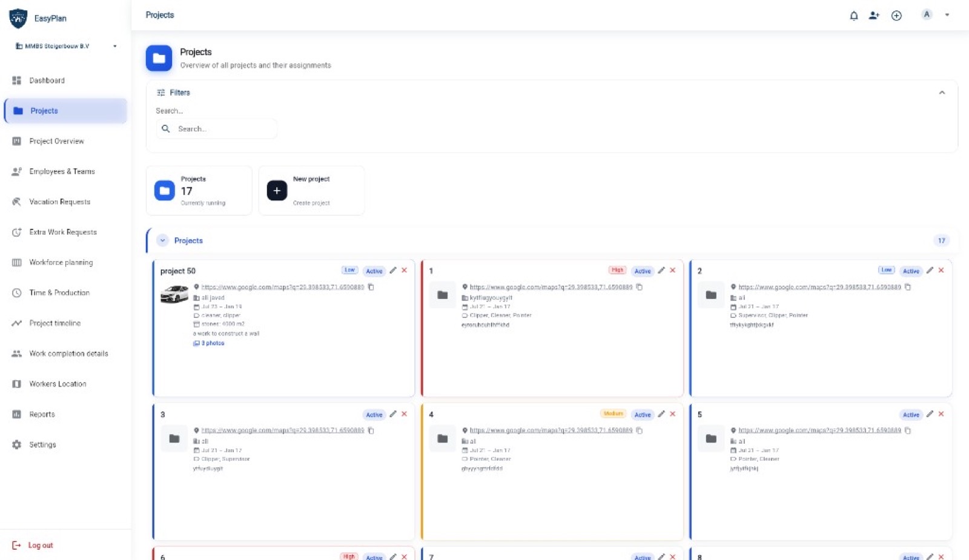Delete project 50 with X icon
The image size is (969, 560).
coord(405,271)
